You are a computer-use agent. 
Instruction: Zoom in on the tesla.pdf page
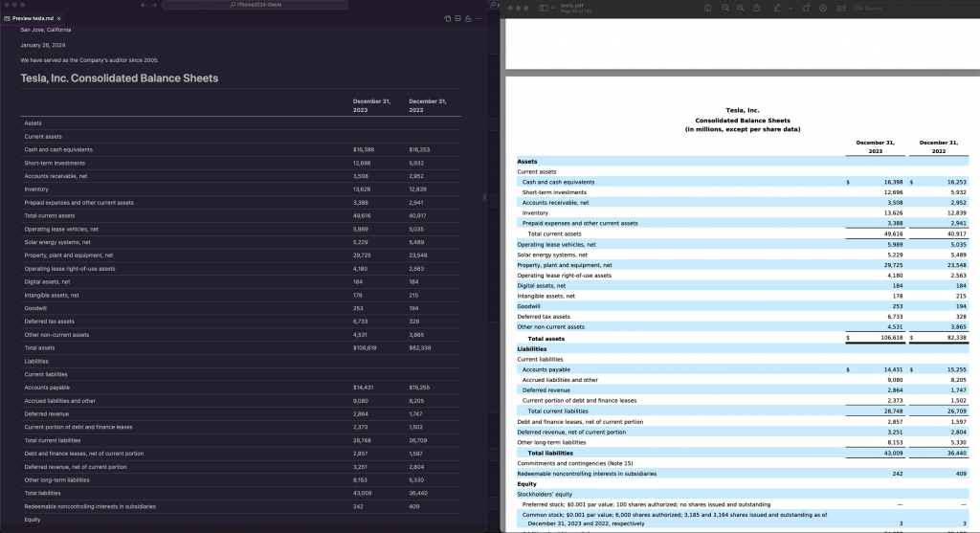pos(740,8)
